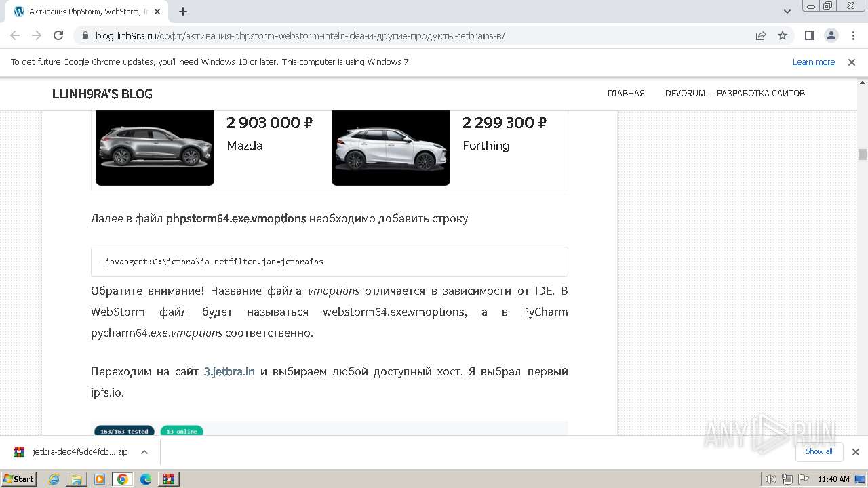Click the 2 299 300 ₽ Forthing price
Viewport: 868px width, 488px height.
click(x=505, y=123)
